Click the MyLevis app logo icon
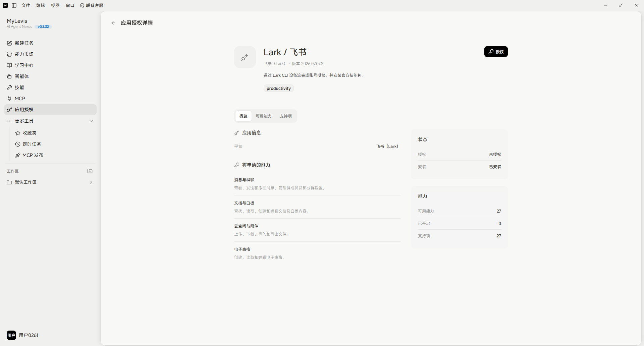Screen dimensions: 644x346 pos(5,5)
